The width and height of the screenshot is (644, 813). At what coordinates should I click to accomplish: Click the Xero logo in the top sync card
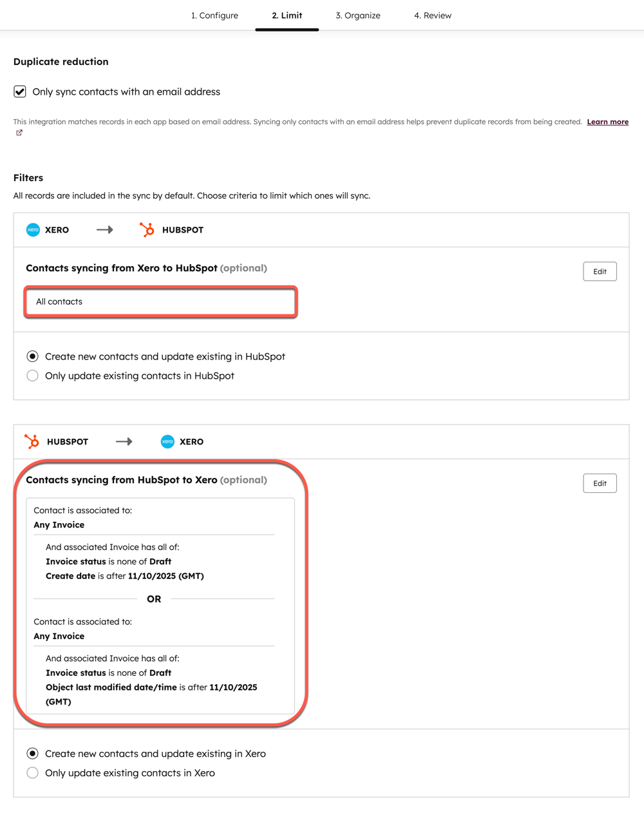pos(33,229)
